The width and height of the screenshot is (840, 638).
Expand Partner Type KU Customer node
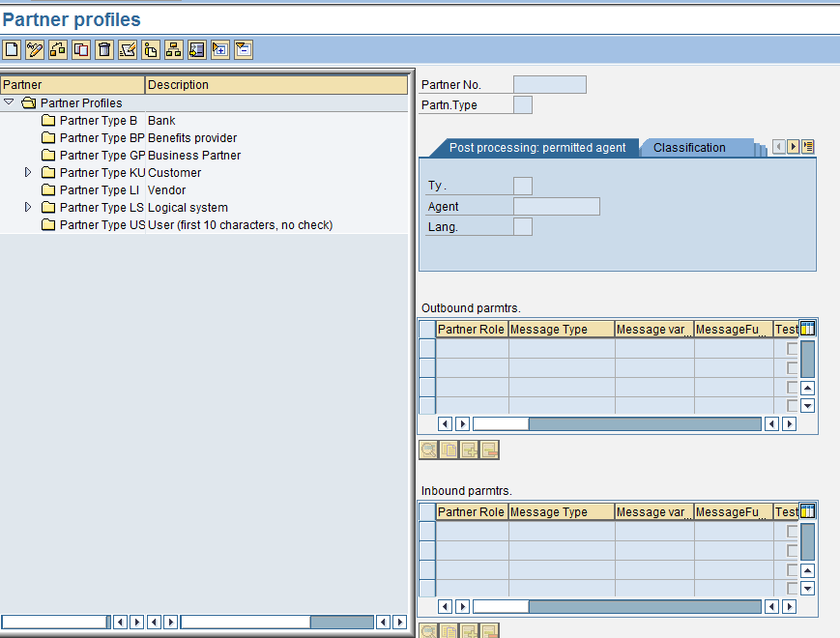pyautogui.click(x=28, y=172)
